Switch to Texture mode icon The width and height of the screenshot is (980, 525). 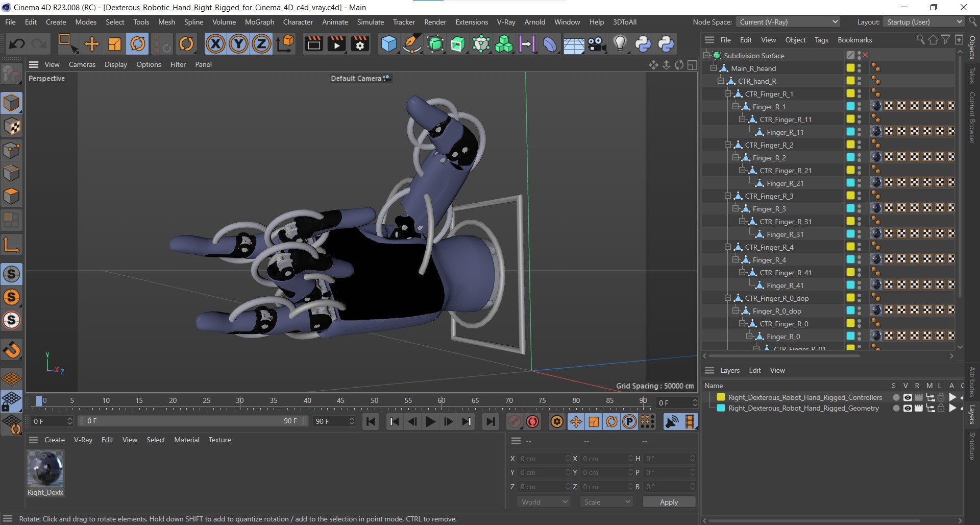[x=11, y=126]
